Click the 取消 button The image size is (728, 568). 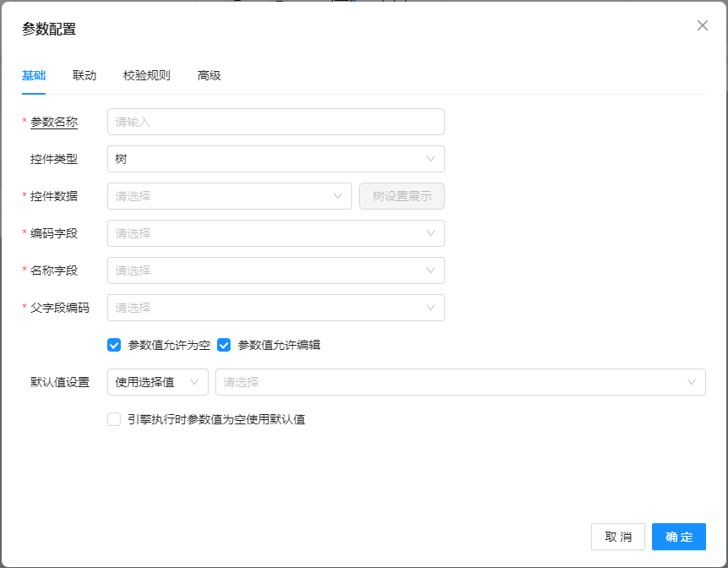[618, 537]
